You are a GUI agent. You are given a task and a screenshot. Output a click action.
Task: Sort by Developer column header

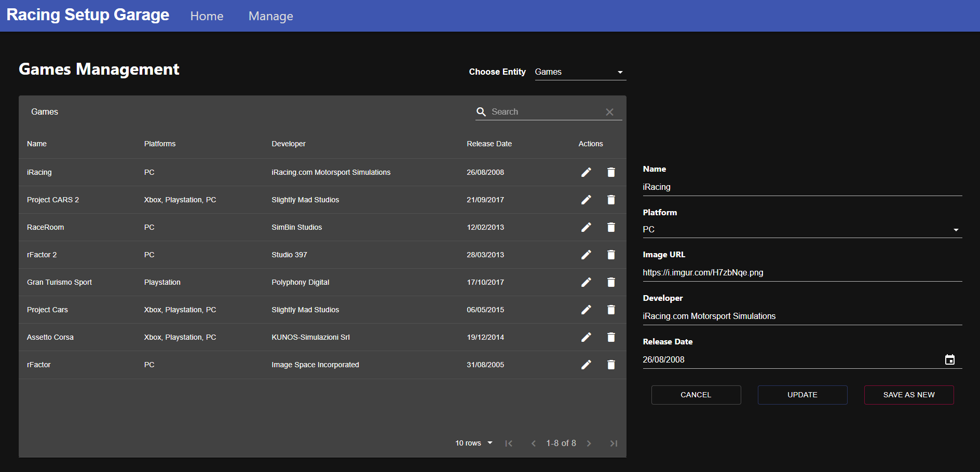tap(289, 144)
